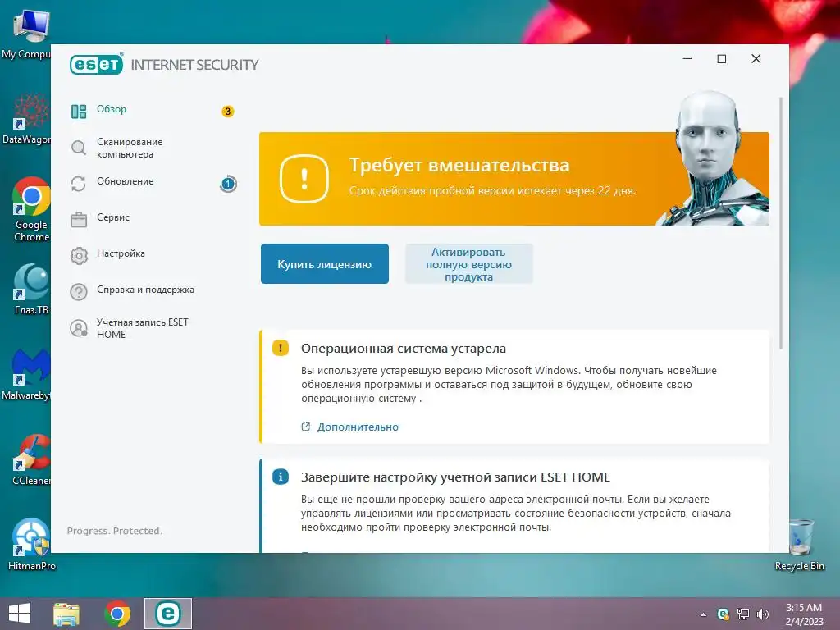This screenshot has width=840, height=630.
Task: Click the vertical scrollbar in ESET window
Action: (781, 223)
